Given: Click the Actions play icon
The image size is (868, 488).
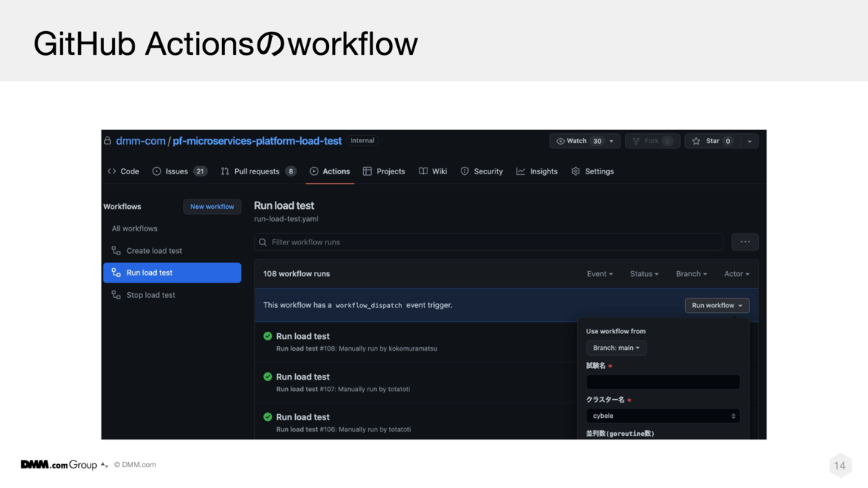Looking at the screenshot, I should [x=314, y=171].
